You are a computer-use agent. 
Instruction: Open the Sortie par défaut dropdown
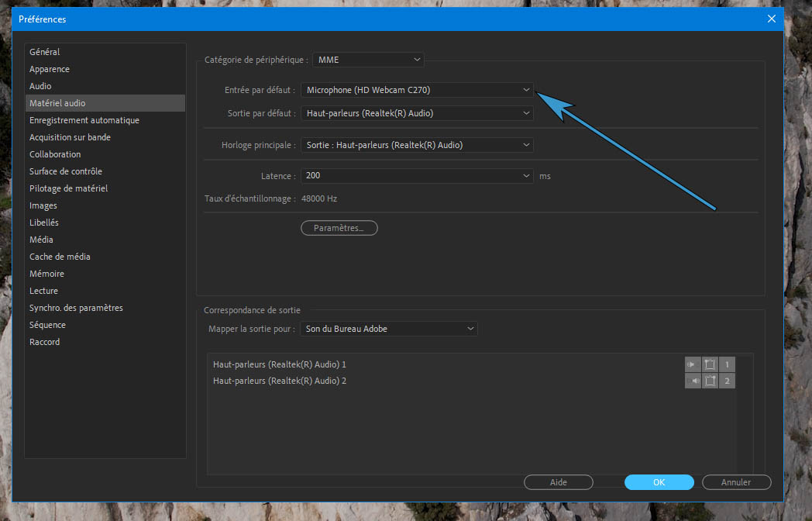coord(417,113)
